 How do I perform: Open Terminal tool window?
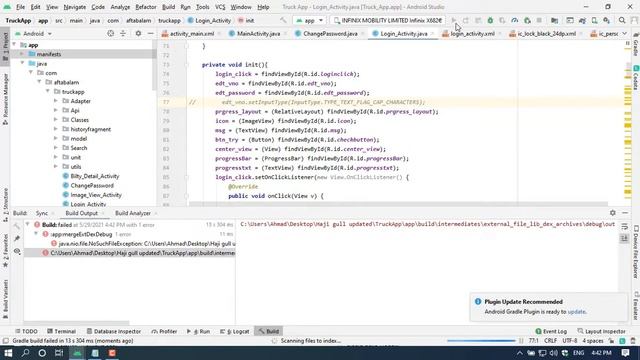(61, 331)
